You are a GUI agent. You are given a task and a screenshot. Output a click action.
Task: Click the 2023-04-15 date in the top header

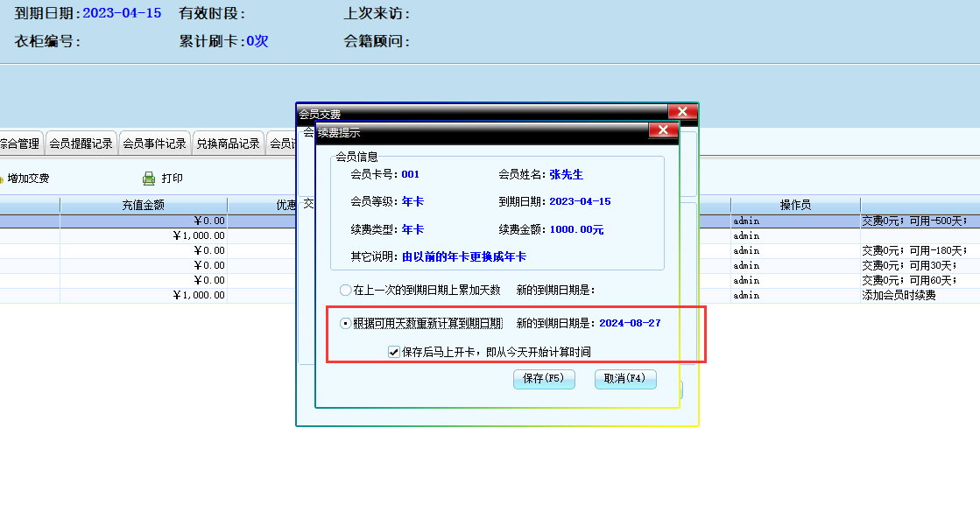122,14
